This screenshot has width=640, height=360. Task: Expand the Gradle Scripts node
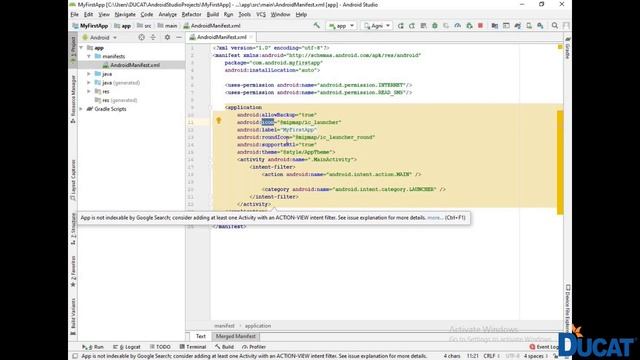(x=82, y=109)
